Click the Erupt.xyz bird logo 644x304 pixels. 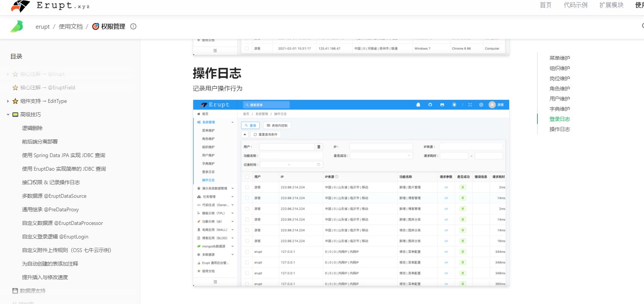point(20,6)
